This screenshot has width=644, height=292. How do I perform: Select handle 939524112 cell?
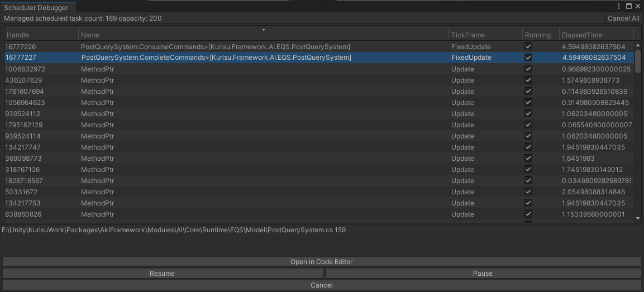(22, 113)
